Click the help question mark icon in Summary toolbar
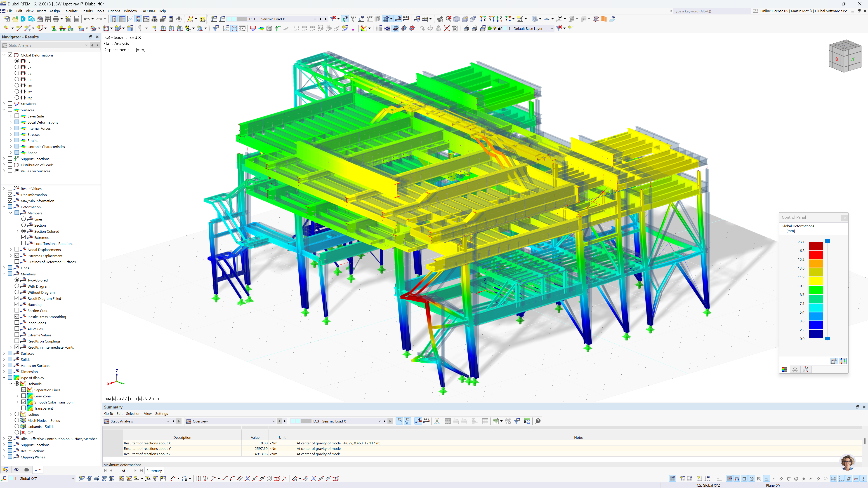The image size is (868, 488). click(x=538, y=421)
